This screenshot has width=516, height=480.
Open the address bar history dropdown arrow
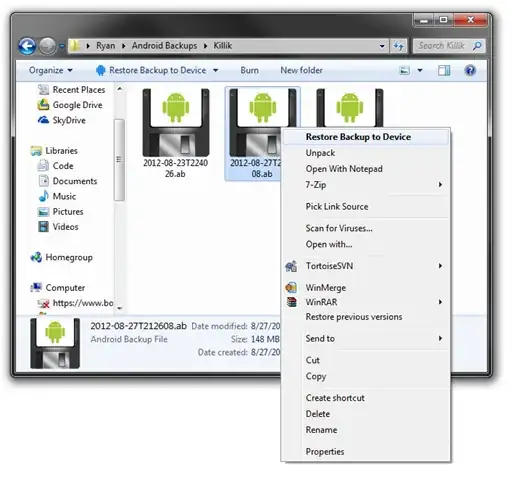tap(382, 46)
